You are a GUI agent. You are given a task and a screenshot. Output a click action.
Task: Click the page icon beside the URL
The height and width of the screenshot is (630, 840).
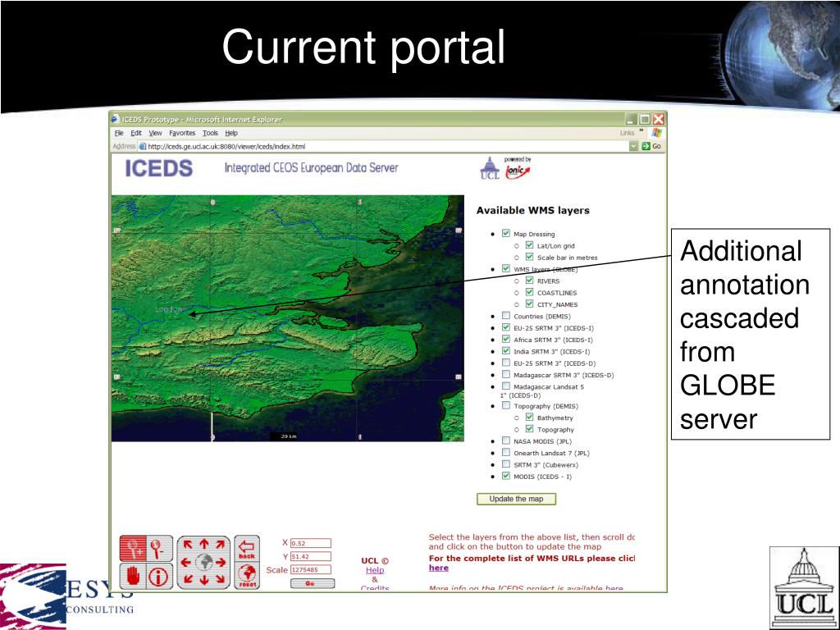pyautogui.click(x=143, y=146)
